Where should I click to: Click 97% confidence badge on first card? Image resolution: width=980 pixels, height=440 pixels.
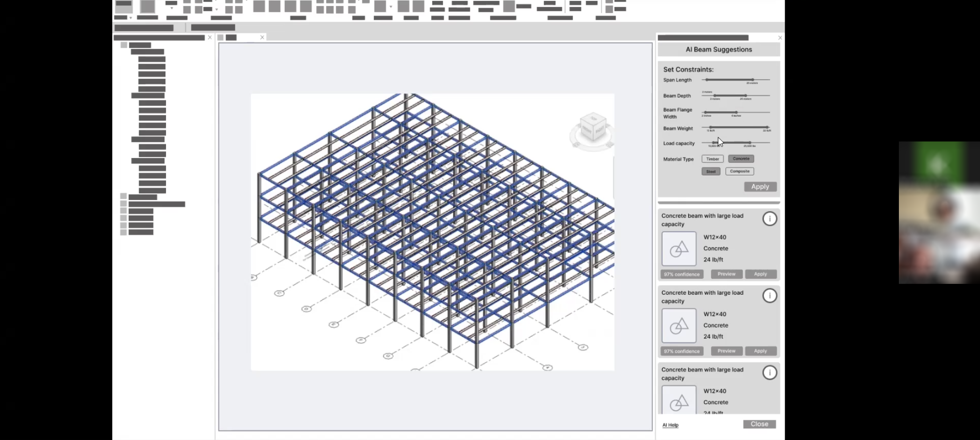[x=682, y=274]
